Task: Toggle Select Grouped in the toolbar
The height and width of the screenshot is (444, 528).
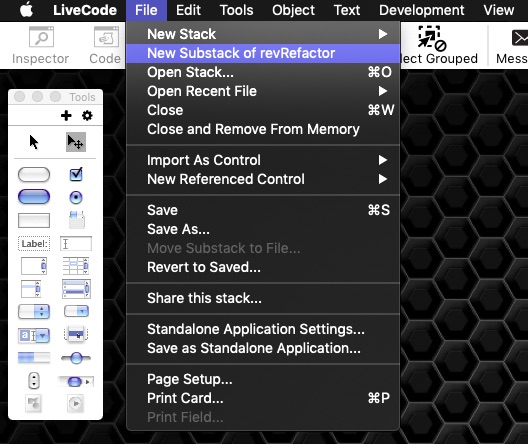Action: 439,45
